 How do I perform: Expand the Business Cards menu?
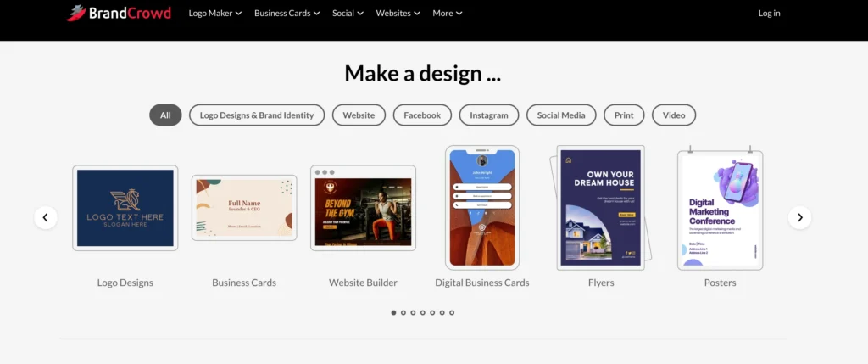click(x=287, y=14)
